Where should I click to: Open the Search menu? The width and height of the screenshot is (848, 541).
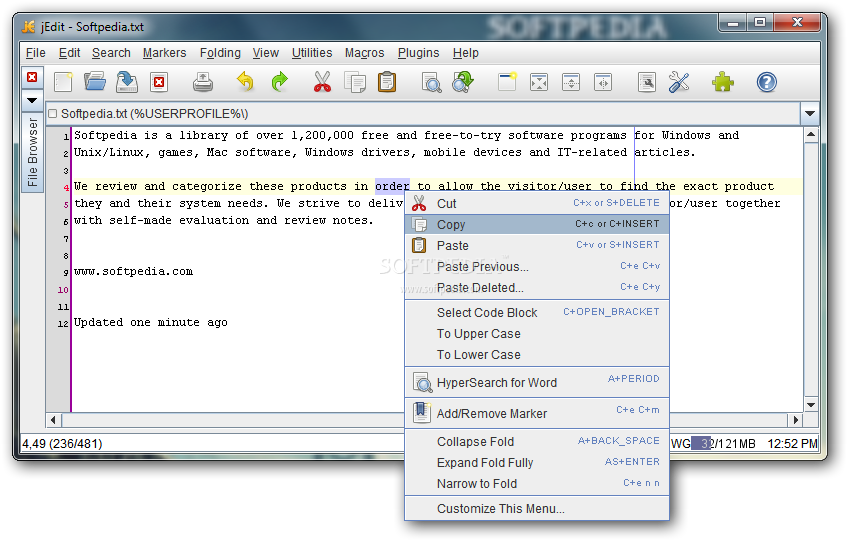point(111,53)
